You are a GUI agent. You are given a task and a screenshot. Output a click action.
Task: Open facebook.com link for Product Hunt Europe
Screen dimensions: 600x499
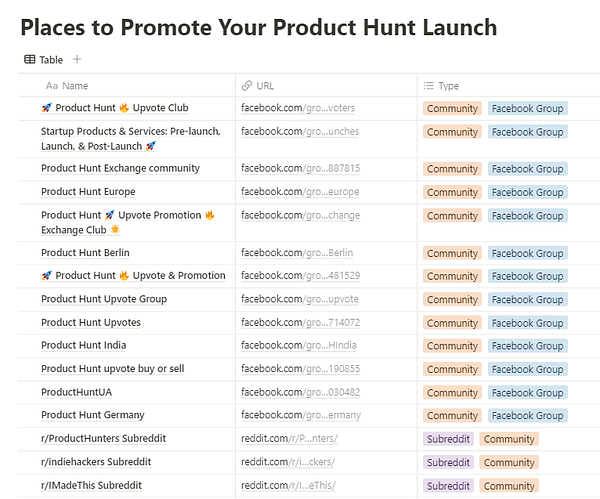tap(300, 192)
